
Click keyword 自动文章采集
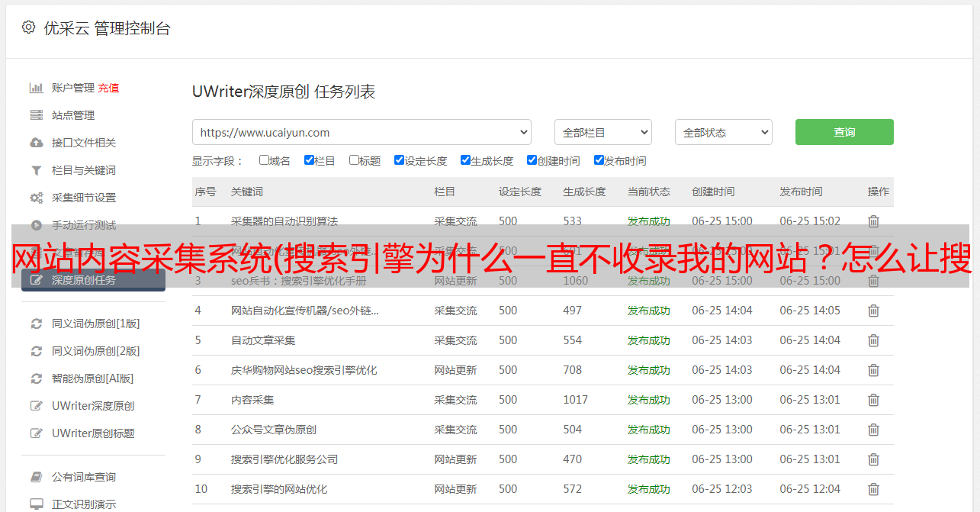coord(263,340)
